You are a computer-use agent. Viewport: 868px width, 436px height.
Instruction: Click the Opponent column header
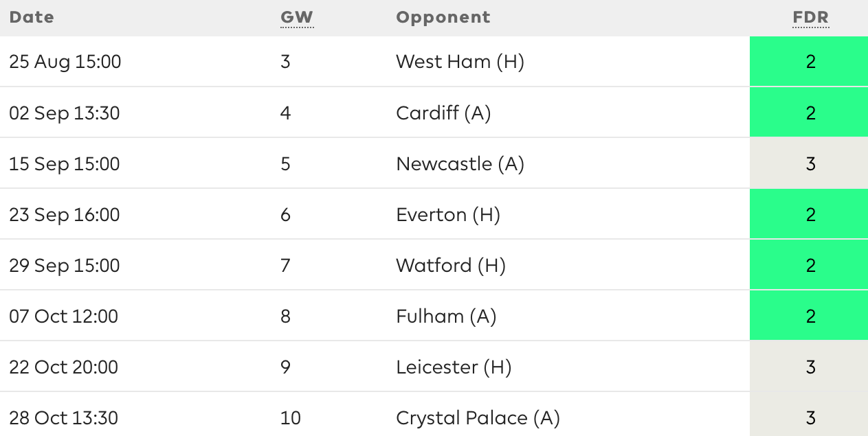443,17
